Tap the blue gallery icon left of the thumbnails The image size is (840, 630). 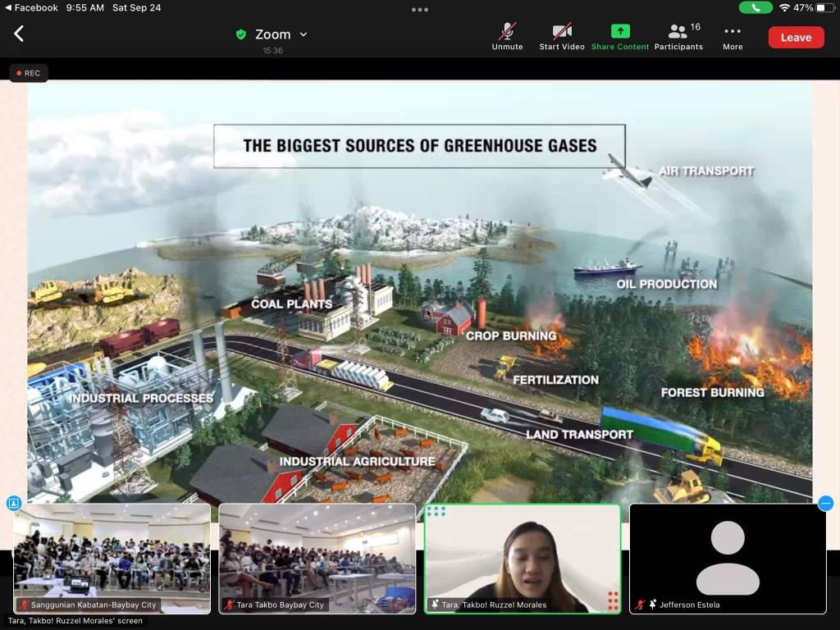14,503
